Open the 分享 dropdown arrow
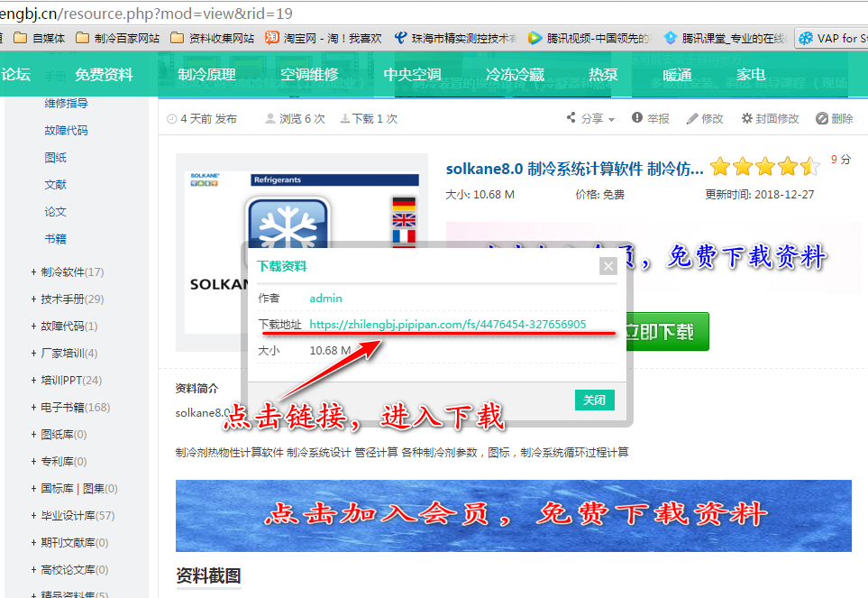 point(611,120)
